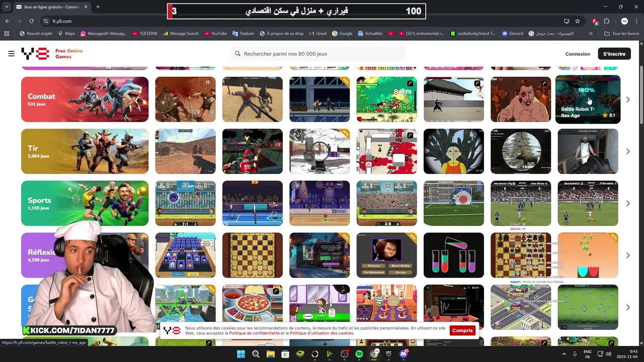Open the Gmail bookmark
Screen dimensions: 644x362
click(x=317, y=34)
